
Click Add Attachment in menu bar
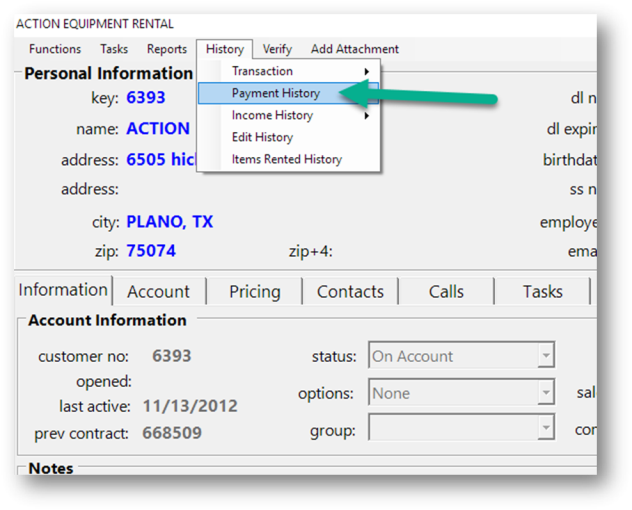click(x=354, y=49)
